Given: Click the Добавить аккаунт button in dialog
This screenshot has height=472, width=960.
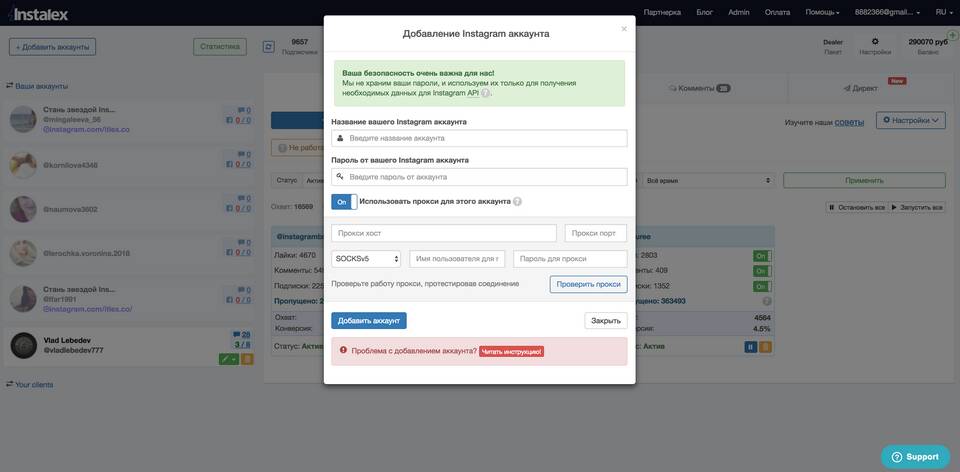Looking at the screenshot, I should coord(369,321).
